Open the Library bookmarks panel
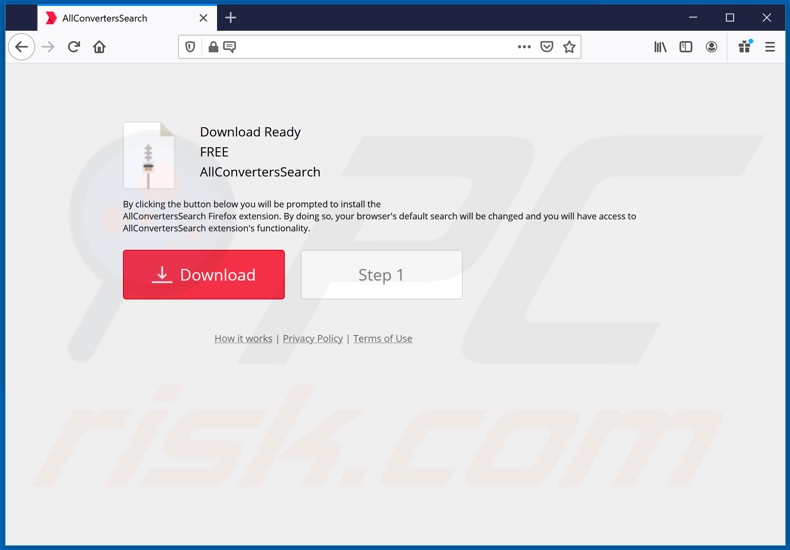 [660, 47]
